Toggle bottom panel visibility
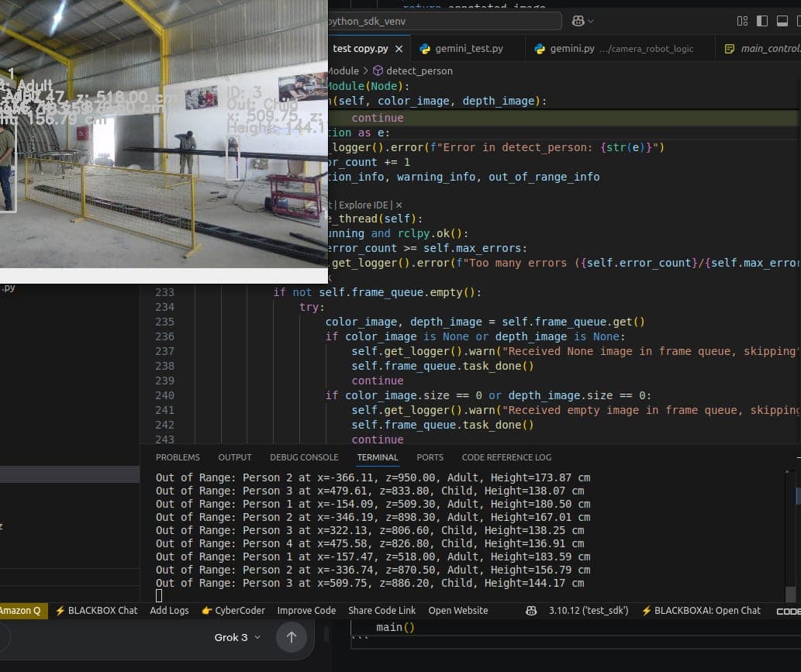 782,21
